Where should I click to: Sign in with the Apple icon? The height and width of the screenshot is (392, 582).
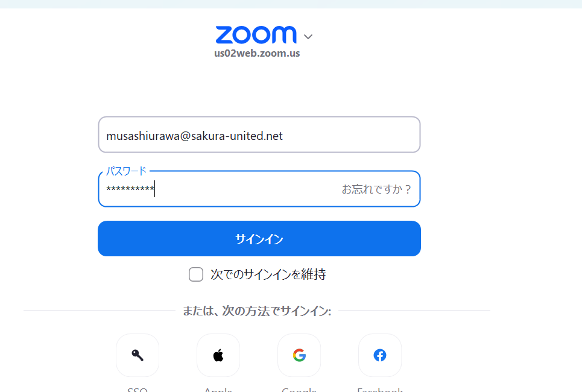(218, 355)
